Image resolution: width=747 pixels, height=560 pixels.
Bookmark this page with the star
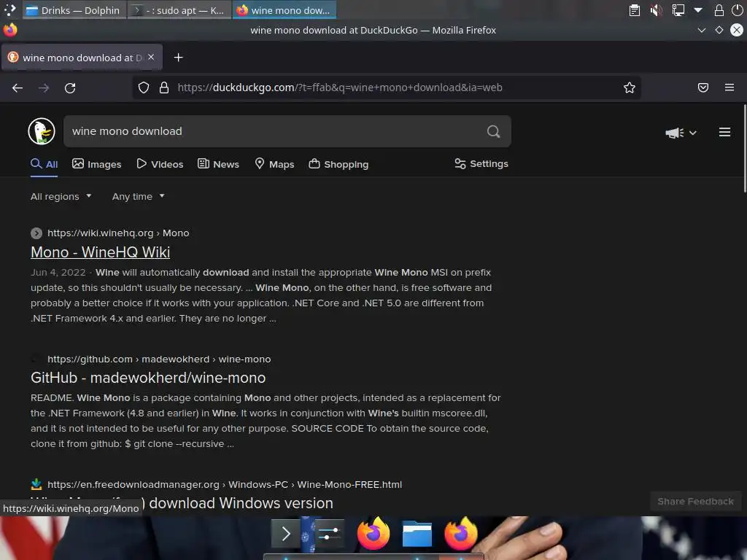click(630, 87)
